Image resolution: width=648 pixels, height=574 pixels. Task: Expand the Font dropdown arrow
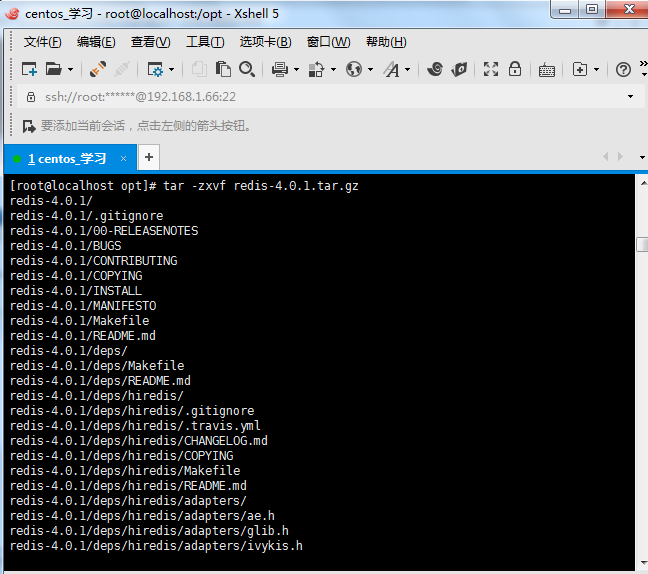(x=407, y=69)
